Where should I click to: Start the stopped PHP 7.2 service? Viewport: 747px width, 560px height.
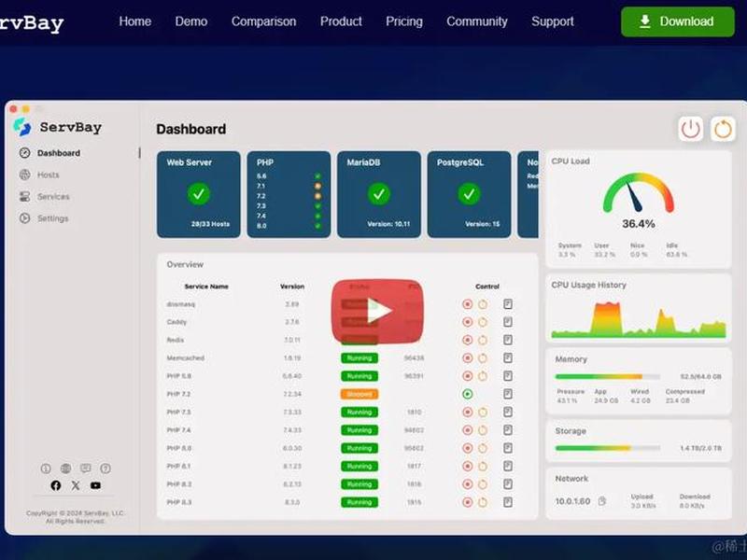pyautogui.click(x=468, y=394)
